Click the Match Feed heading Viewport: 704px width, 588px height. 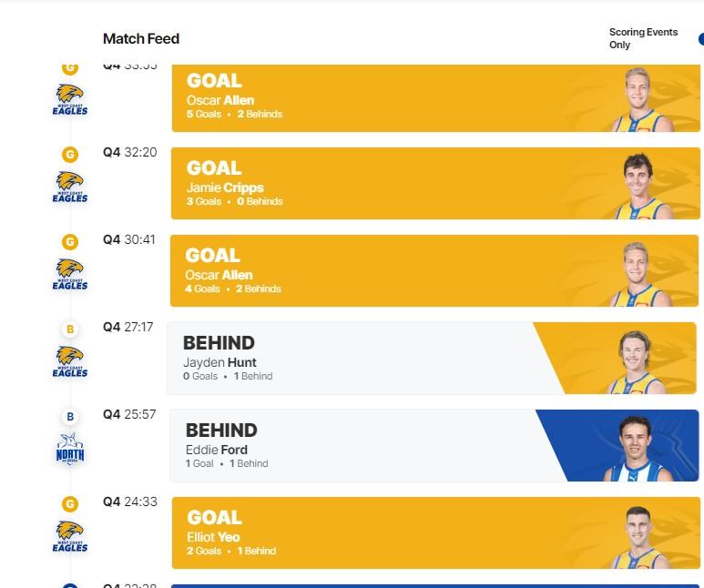click(x=141, y=38)
